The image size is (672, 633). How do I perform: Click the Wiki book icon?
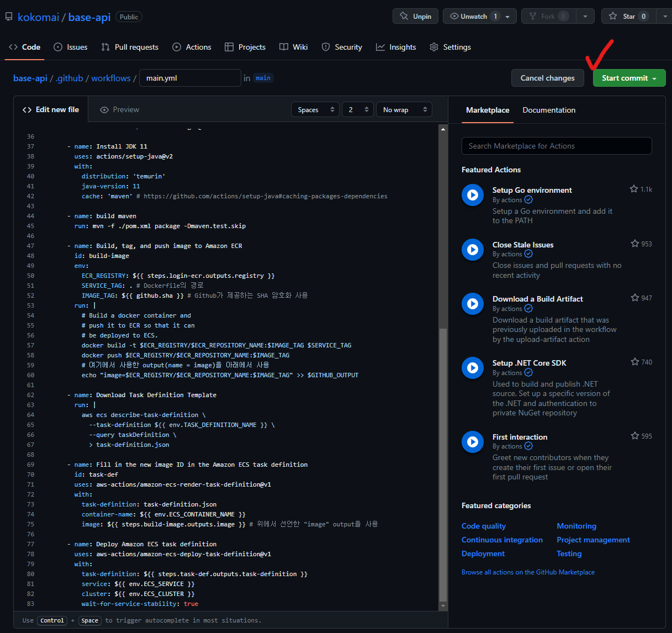pos(284,47)
